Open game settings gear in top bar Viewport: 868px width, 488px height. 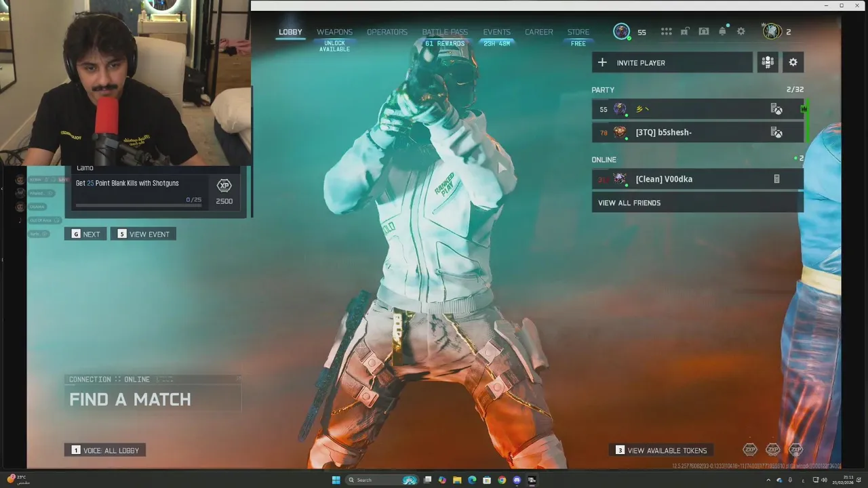(x=741, y=31)
